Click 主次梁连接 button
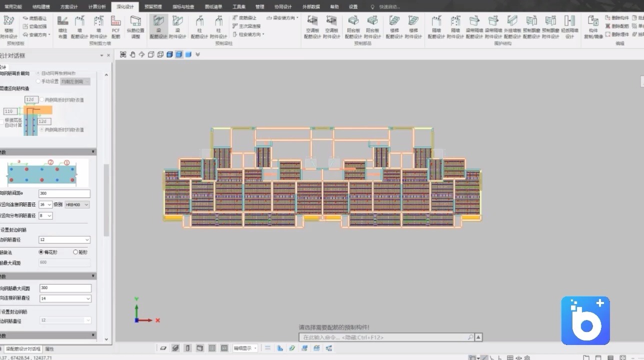 click(246, 26)
